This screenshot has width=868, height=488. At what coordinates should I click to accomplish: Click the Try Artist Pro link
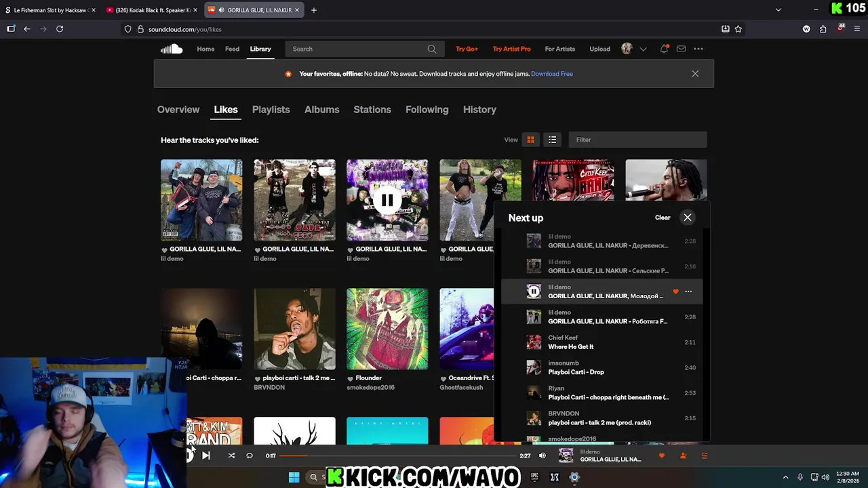click(511, 49)
